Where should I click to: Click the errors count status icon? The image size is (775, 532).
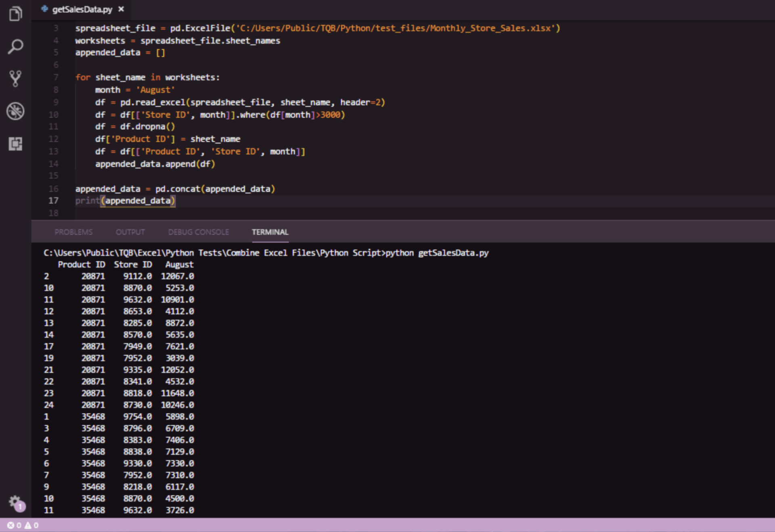pyautogui.click(x=11, y=525)
